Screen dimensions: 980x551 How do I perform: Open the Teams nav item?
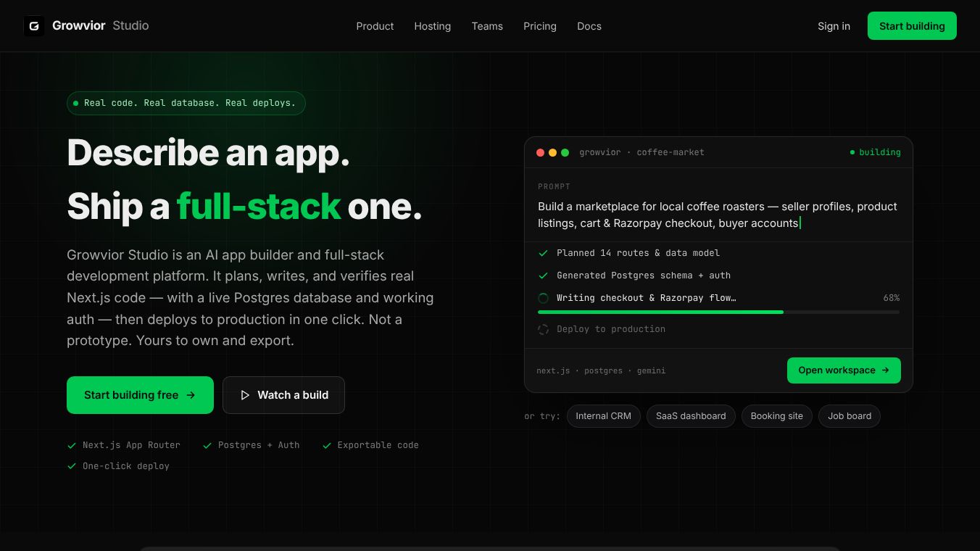click(487, 26)
